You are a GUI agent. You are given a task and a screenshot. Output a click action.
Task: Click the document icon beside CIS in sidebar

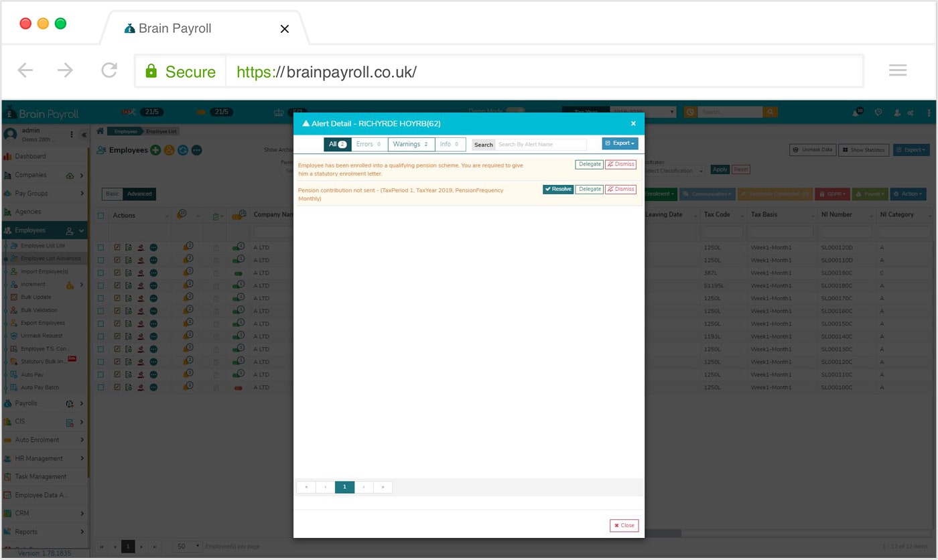70,422
